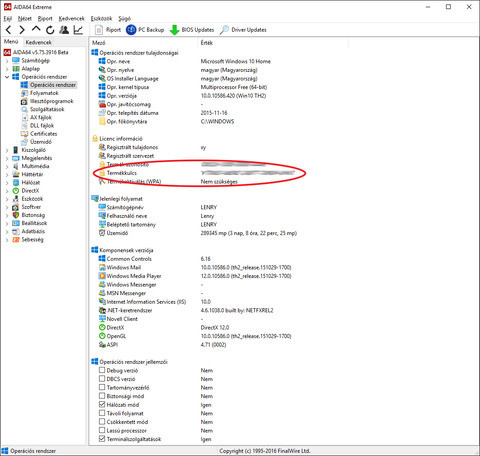Toggle the Csökkentett mód checkbox
The width and height of the screenshot is (480, 456).
coord(102,422)
